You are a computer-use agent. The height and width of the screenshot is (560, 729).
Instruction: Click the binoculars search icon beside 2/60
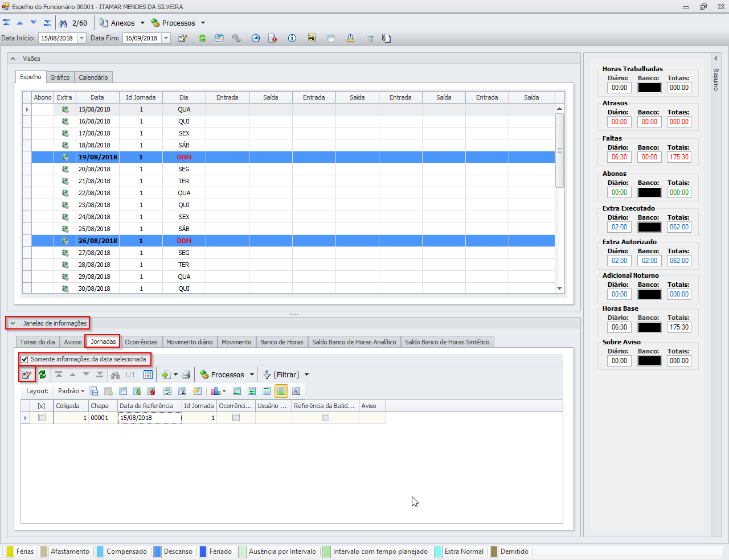63,23
